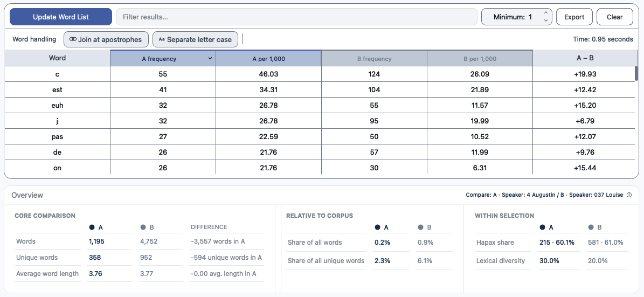Click the Aa icon in Separate letter case
The width and height of the screenshot is (644, 297).
(x=162, y=40)
